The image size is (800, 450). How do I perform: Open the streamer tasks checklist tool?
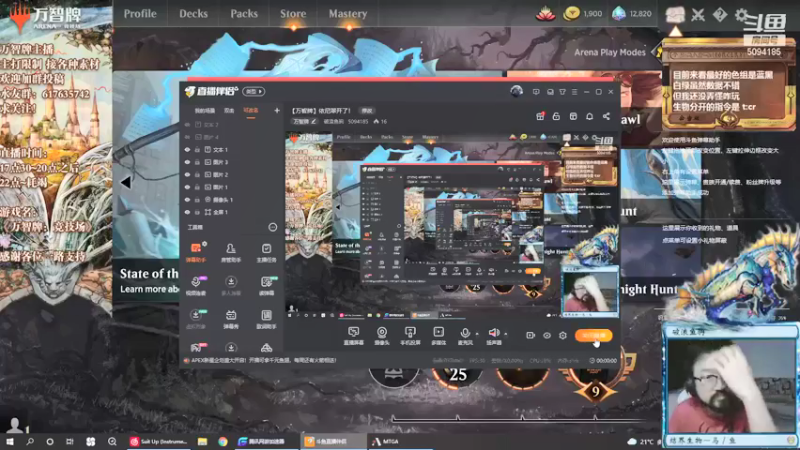coord(266,253)
